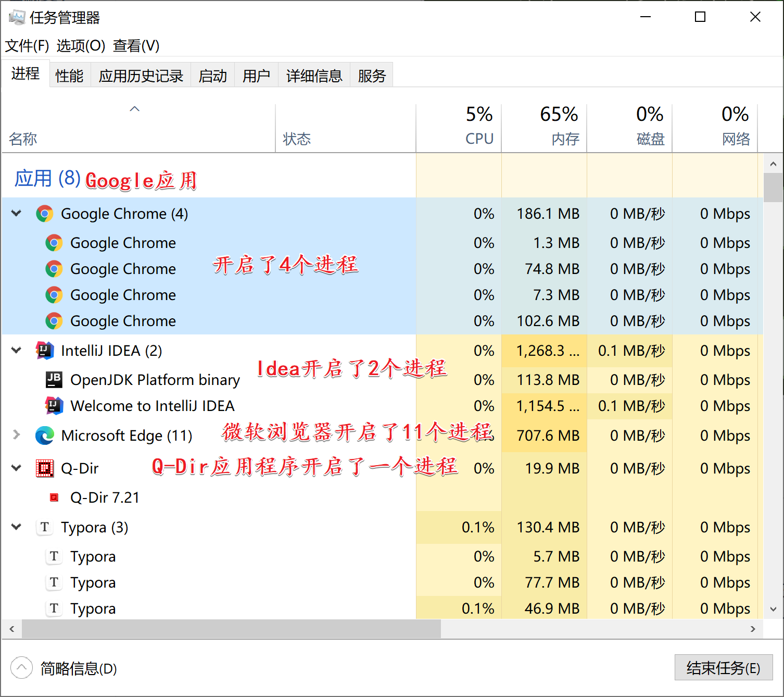Image resolution: width=784 pixels, height=697 pixels.
Task: Click the Google Chrome (4) group icon
Action: click(45, 214)
